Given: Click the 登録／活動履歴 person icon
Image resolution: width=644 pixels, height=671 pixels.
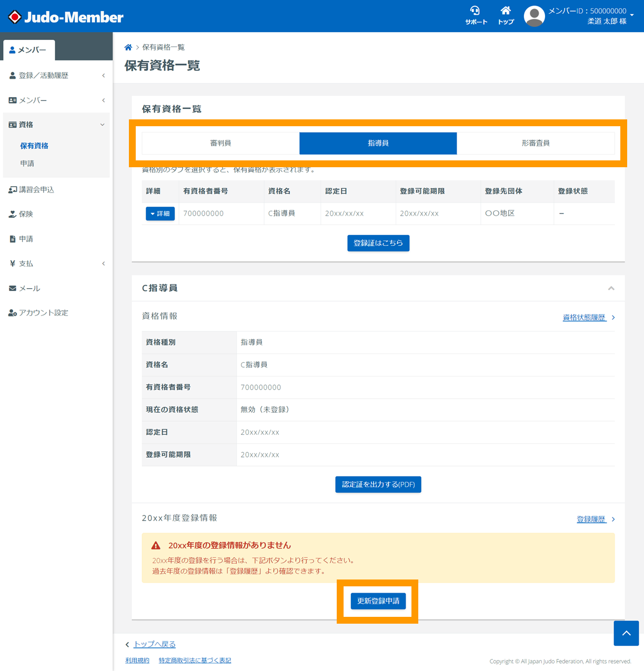Looking at the screenshot, I should pyautogui.click(x=13, y=76).
